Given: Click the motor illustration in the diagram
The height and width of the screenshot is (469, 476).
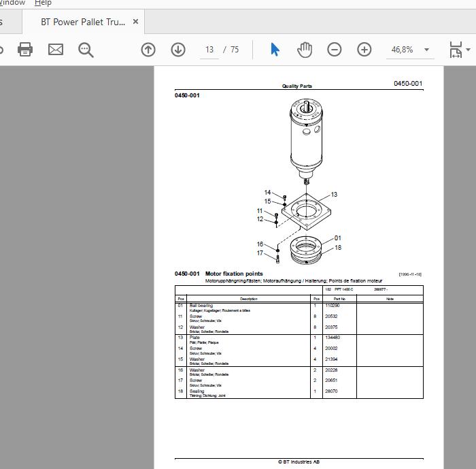Looking at the screenshot, I should 306,140.
